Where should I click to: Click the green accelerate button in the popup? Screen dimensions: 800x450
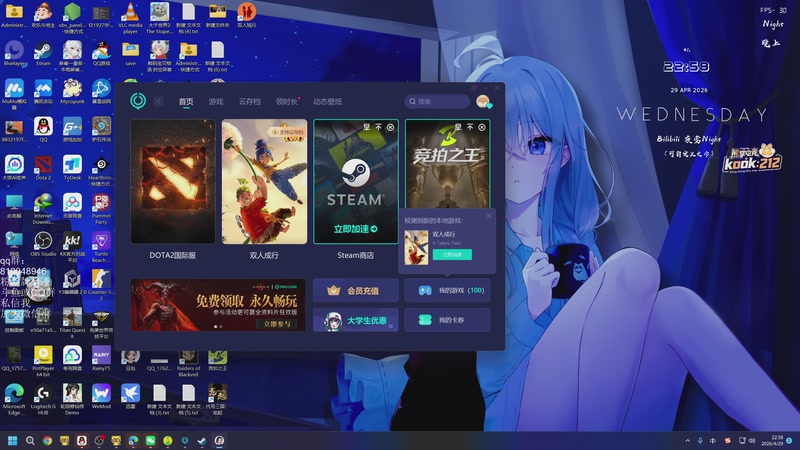click(452, 254)
